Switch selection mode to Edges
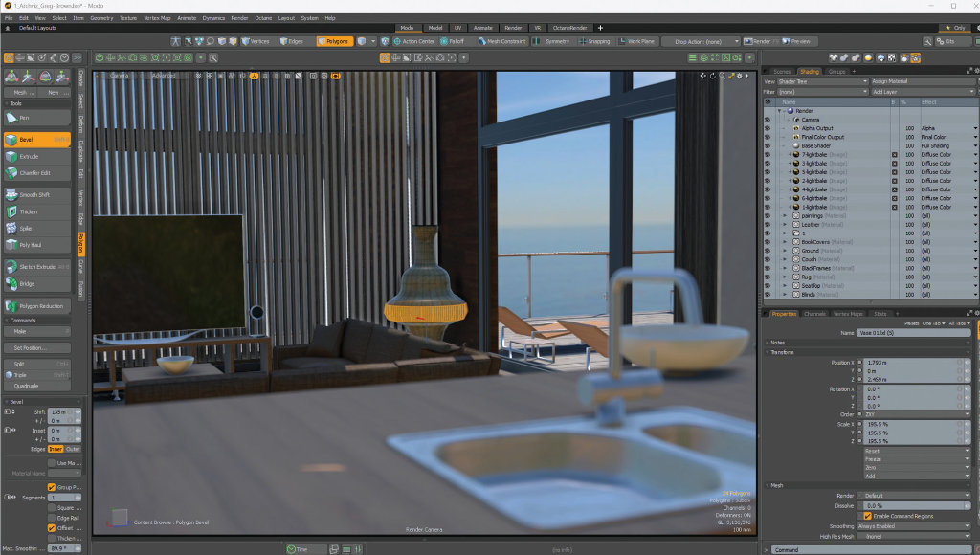 coord(291,41)
